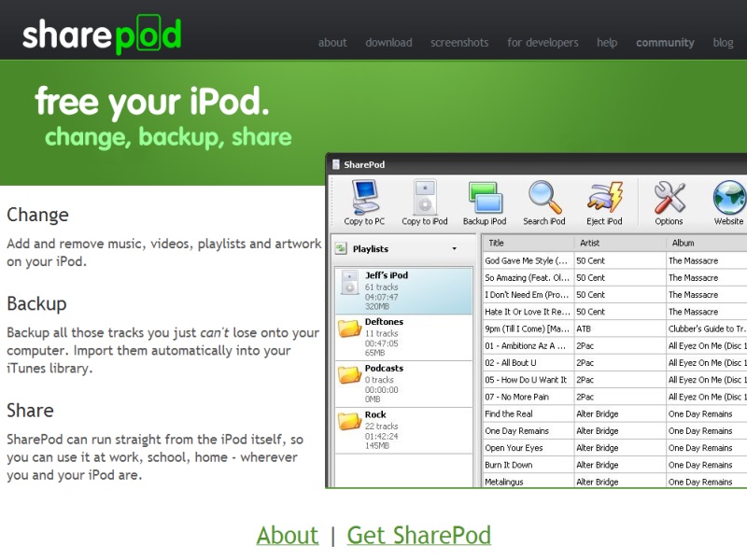Image resolution: width=747 pixels, height=560 pixels.
Task: Select the Backup iPod toolbar icon
Action: [485, 198]
